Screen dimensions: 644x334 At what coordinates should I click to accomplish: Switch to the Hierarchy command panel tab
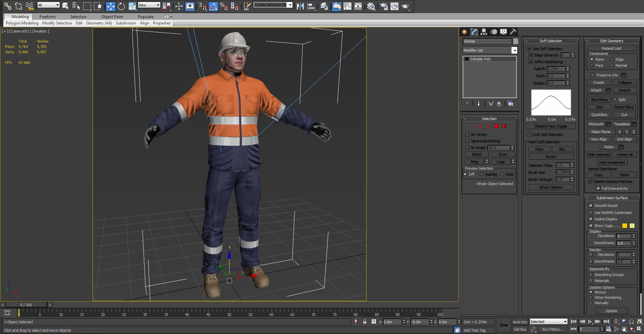(484, 32)
